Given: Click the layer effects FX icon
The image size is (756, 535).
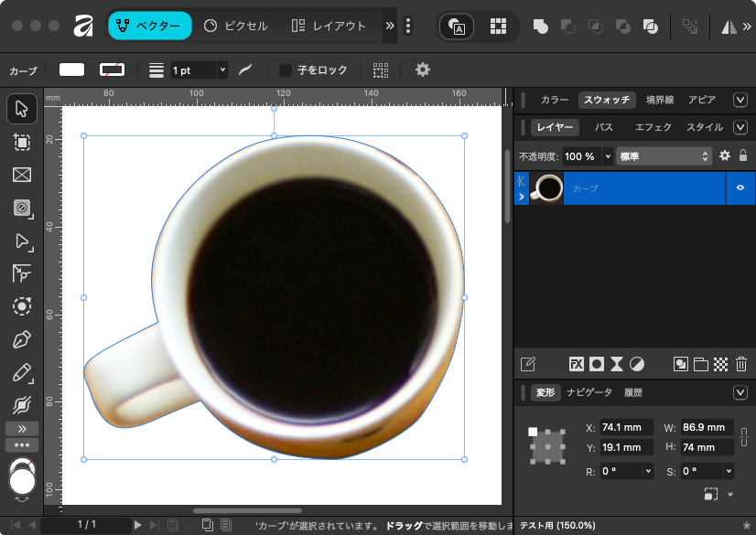Looking at the screenshot, I should pos(577,364).
